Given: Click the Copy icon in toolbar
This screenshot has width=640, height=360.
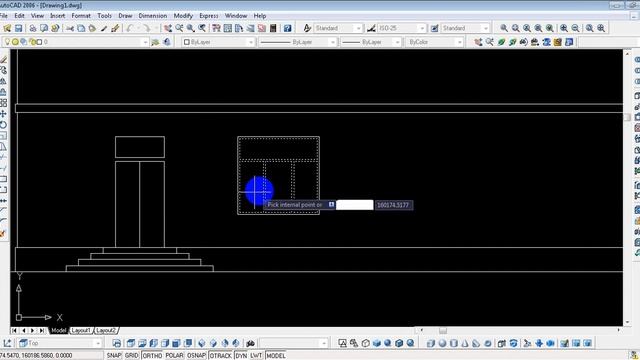Looking at the screenshot, I should point(81,28).
